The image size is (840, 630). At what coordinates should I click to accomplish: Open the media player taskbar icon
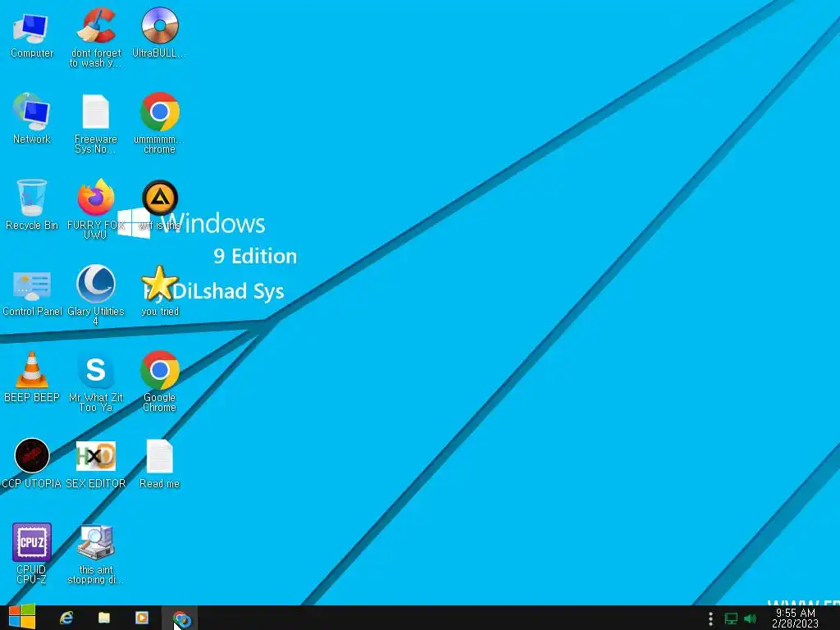pyautogui.click(x=142, y=619)
